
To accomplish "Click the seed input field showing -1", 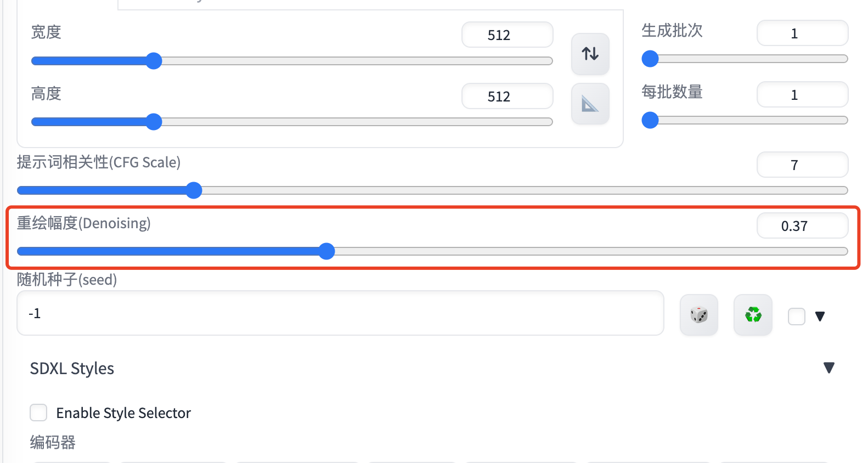I will (341, 313).
